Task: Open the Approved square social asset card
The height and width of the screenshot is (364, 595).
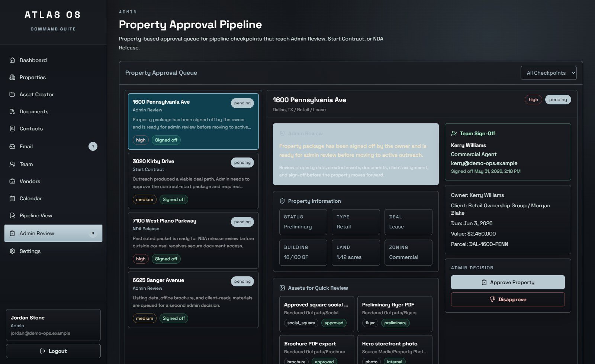Action: tap(316, 314)
